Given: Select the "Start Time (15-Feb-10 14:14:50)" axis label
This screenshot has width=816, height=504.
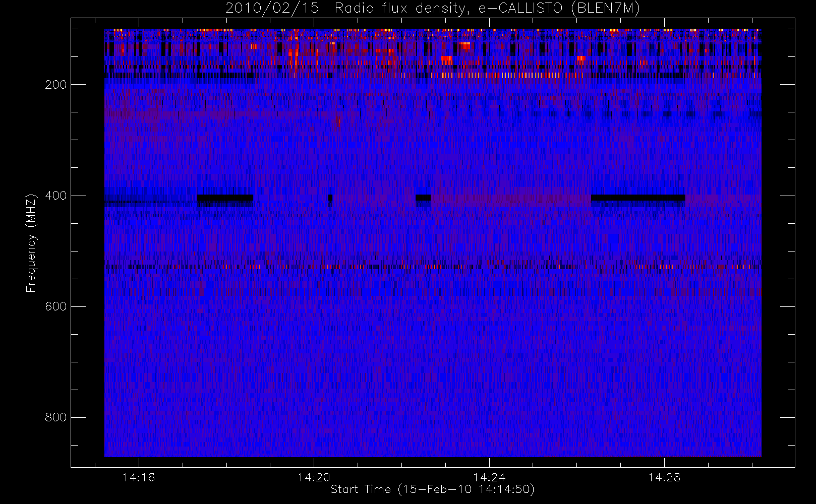Looking at the screenshot, I should [x=432, y=489].
